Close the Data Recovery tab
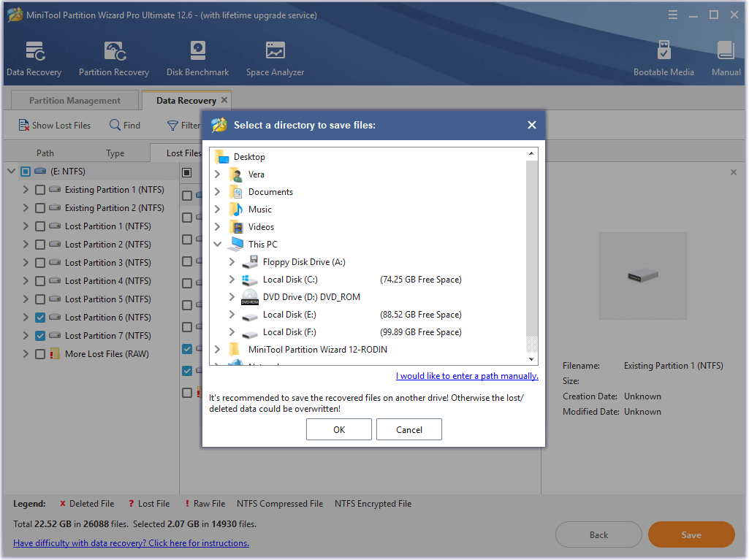Image resolution: width=749 pixels, height=560 pixels. click(224, 100)
